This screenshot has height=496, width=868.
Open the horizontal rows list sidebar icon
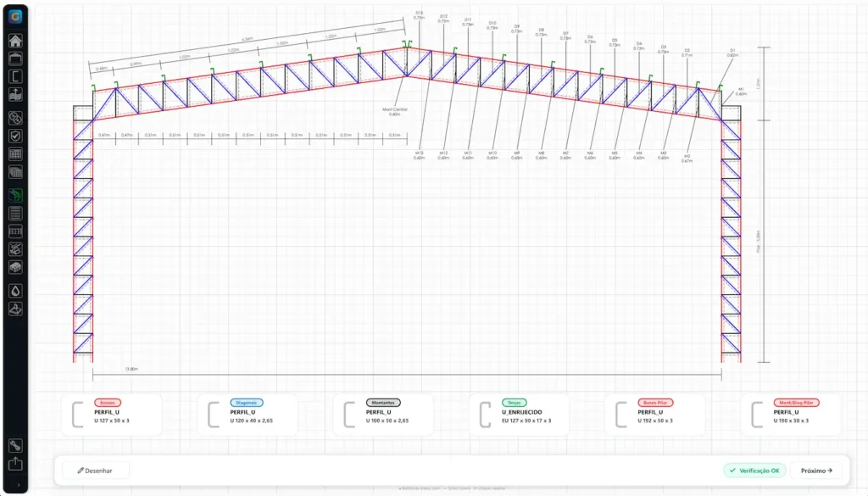(15, 213)
